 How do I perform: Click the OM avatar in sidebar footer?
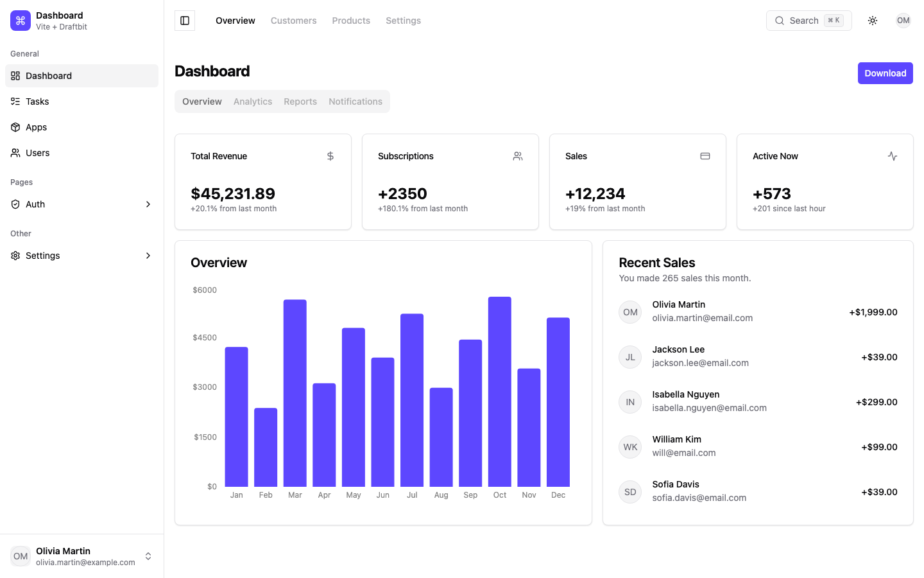(21, 556)
